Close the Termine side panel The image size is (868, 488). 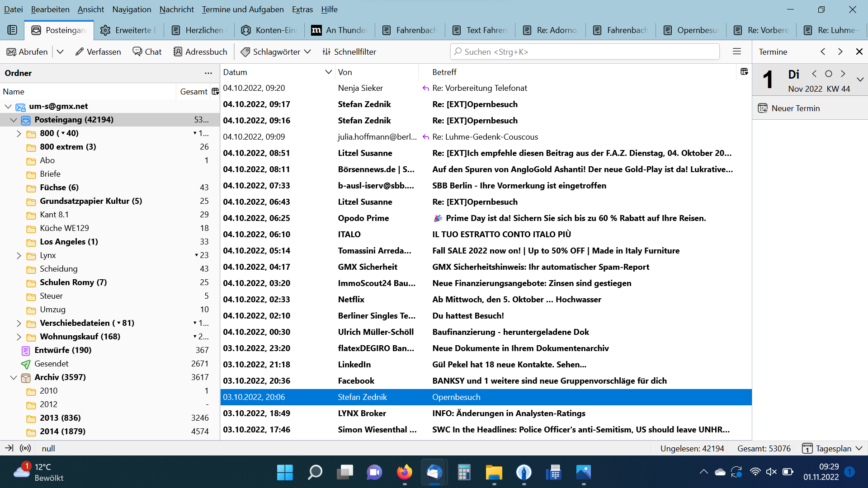pyautogui.click(x=859, y=52)
